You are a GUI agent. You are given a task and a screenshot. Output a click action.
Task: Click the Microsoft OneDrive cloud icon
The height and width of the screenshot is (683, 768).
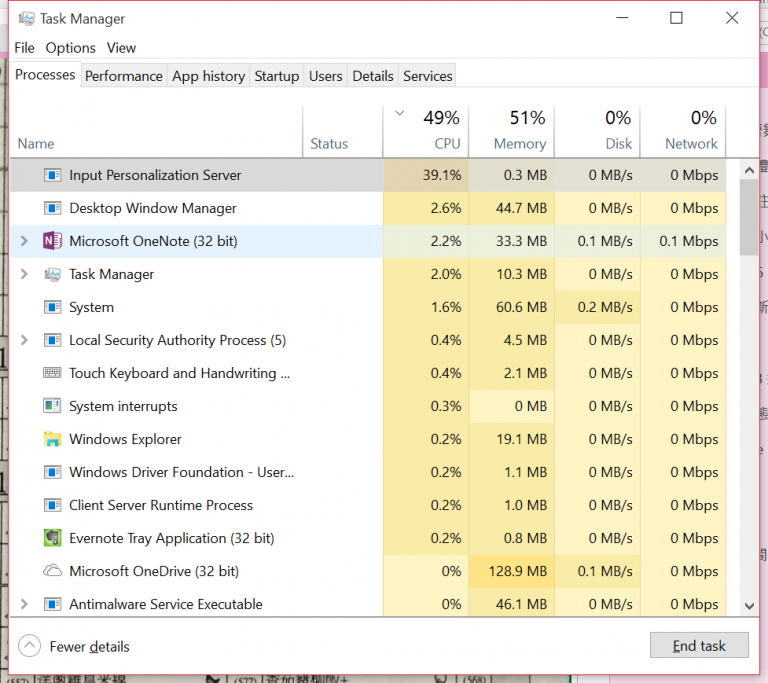(x=52, y=571)
